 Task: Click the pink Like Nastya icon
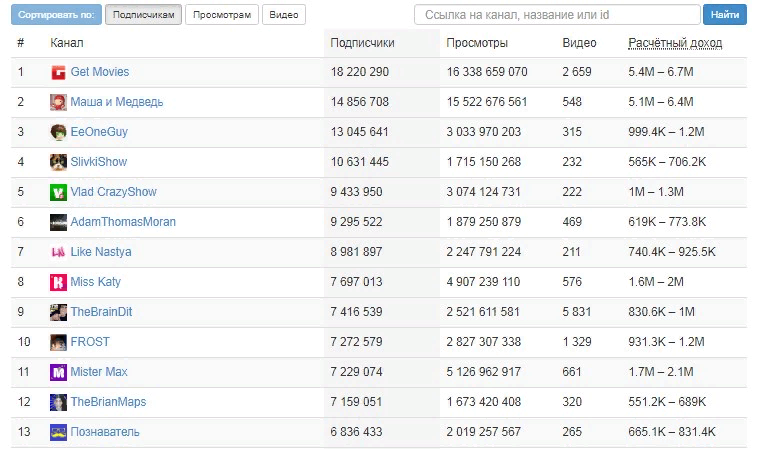coord(58,252)
